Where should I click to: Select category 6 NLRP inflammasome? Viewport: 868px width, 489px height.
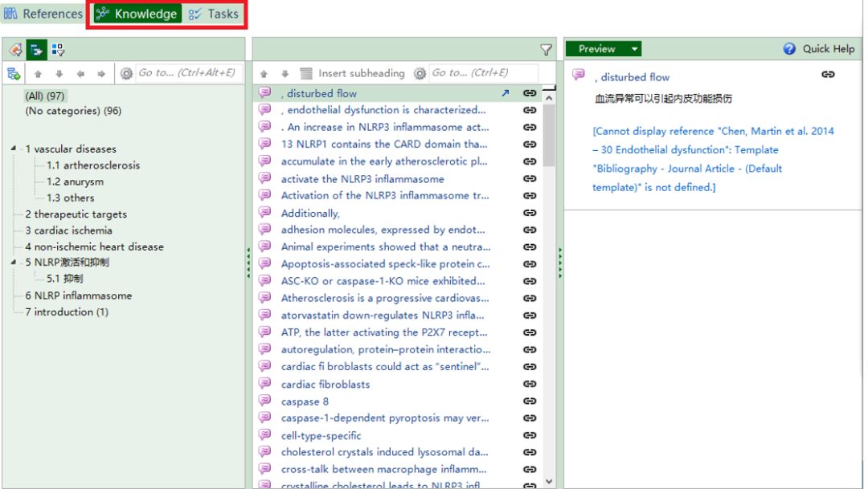pyautogui.click(x=79, y=295)
